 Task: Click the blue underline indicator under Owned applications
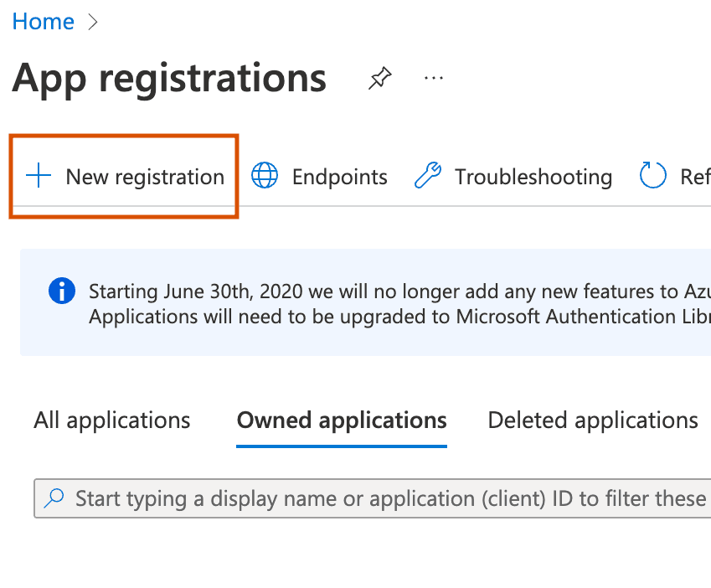pyautogui.click(x=341, y=445)
